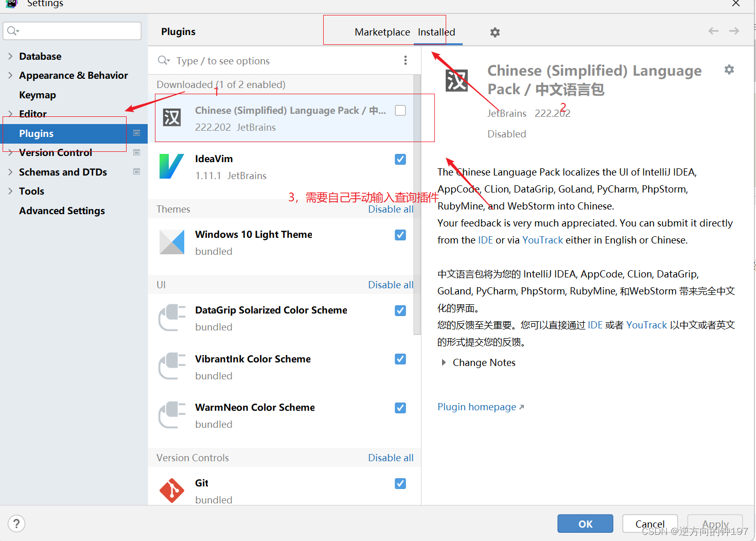Click the large Chinese pack logo in details

pos(456,80)
